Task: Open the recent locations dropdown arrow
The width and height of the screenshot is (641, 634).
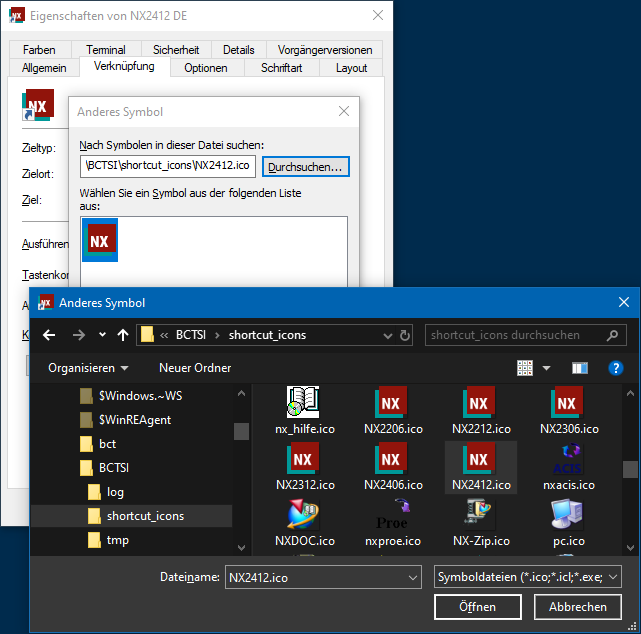Action: click(x=102, y=335)
